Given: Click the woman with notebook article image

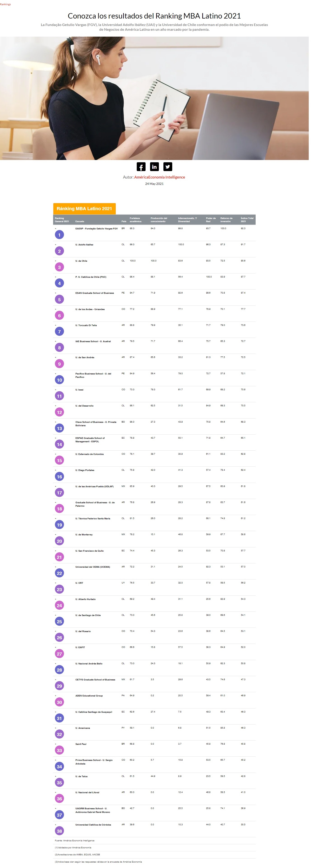Looking at the screenshot, I should point(154,98).
